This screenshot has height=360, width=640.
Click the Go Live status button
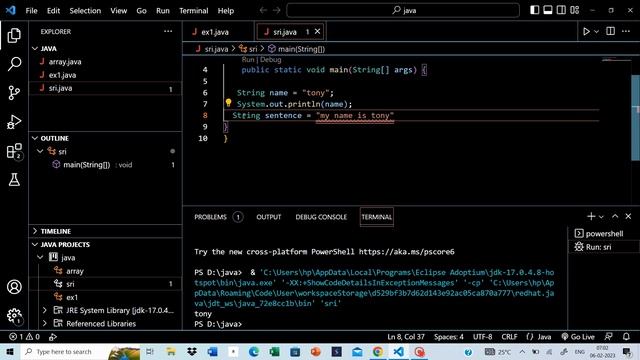click(578, 337)
